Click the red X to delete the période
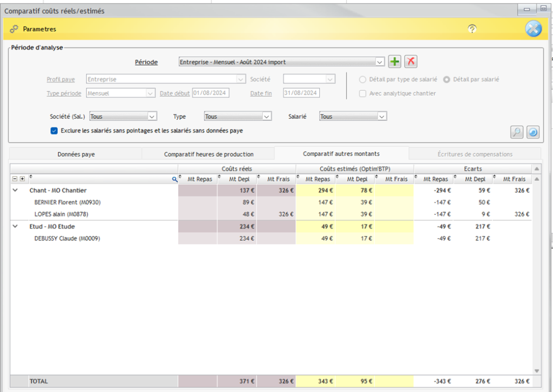The image size is (553, 392). tap(410, 62)
